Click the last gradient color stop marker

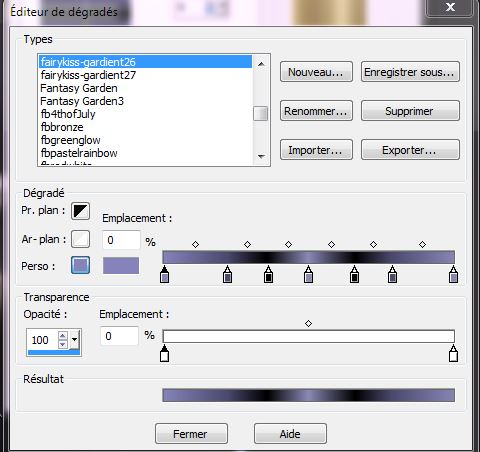453,274
